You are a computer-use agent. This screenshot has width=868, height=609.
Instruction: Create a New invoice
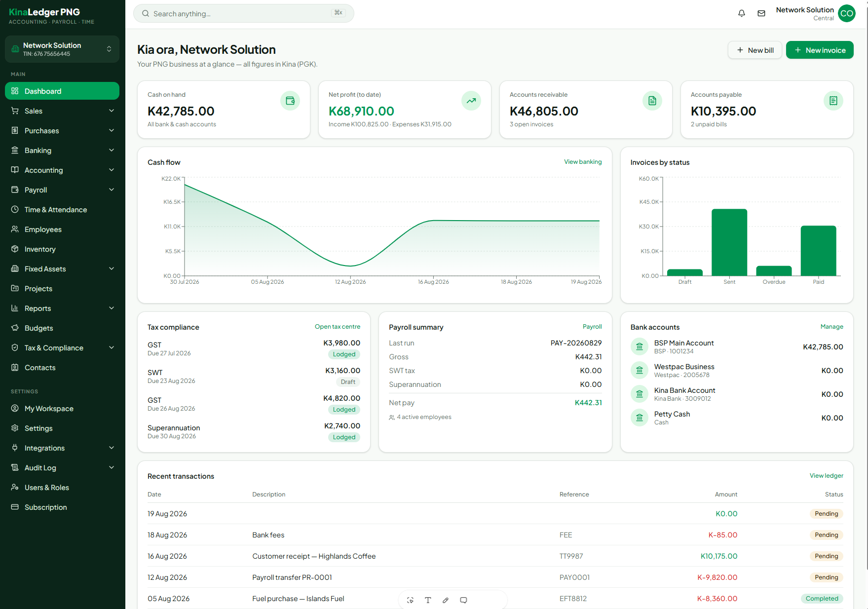pos(820,50)
